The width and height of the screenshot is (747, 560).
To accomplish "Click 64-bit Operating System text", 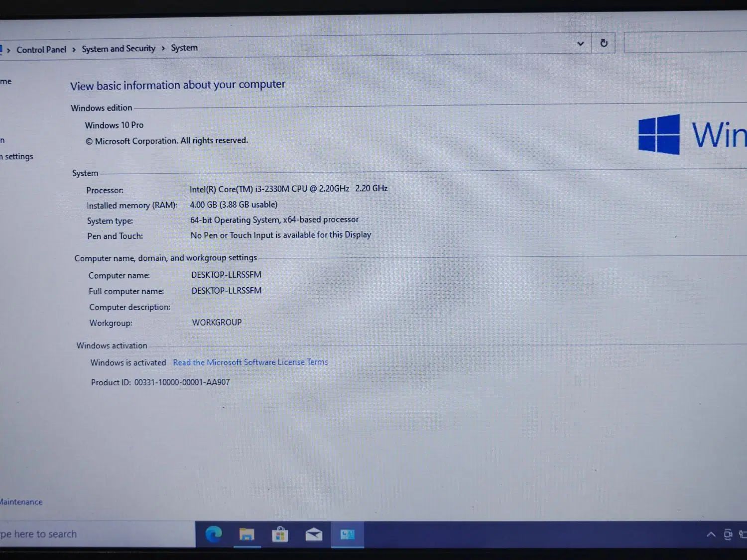I will (x=274, y=220).
